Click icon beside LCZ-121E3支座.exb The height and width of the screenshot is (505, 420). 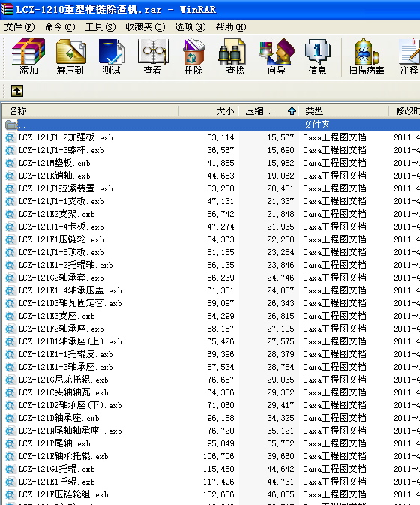point(10,316)
